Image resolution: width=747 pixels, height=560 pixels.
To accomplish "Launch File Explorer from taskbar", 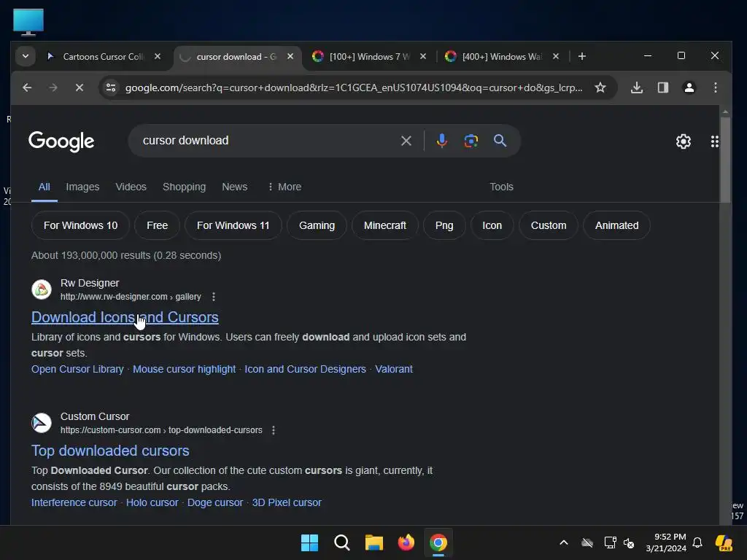I will click(x=374, y=542).
